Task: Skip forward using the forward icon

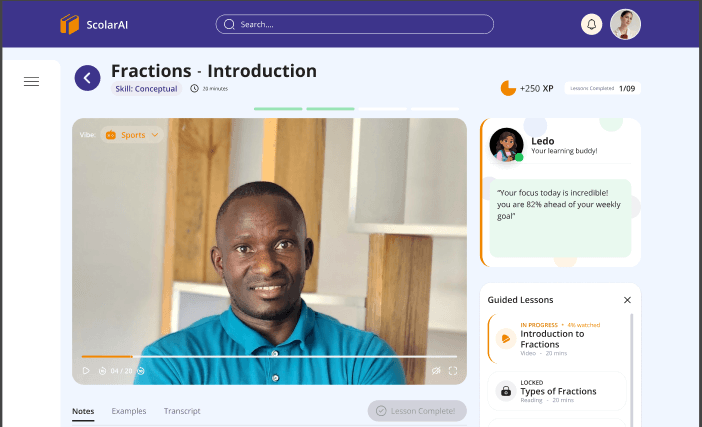Action: pyautogui.click(x=141, y=371)
